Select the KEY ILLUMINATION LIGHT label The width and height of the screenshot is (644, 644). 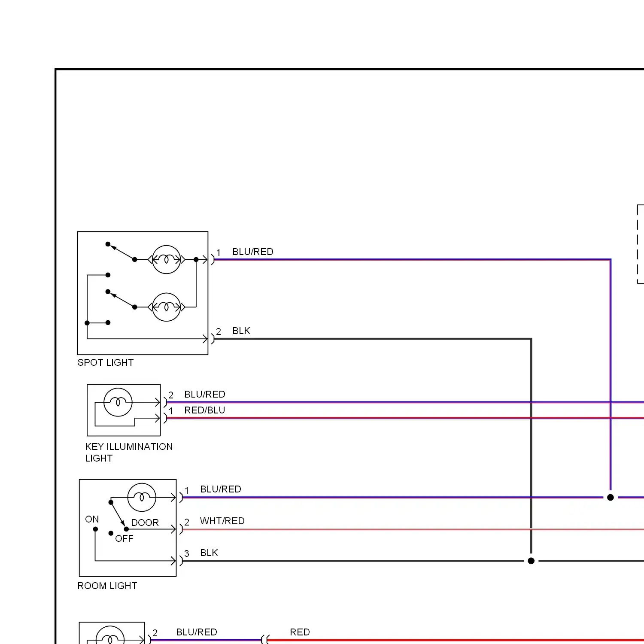tap(129, 452)
